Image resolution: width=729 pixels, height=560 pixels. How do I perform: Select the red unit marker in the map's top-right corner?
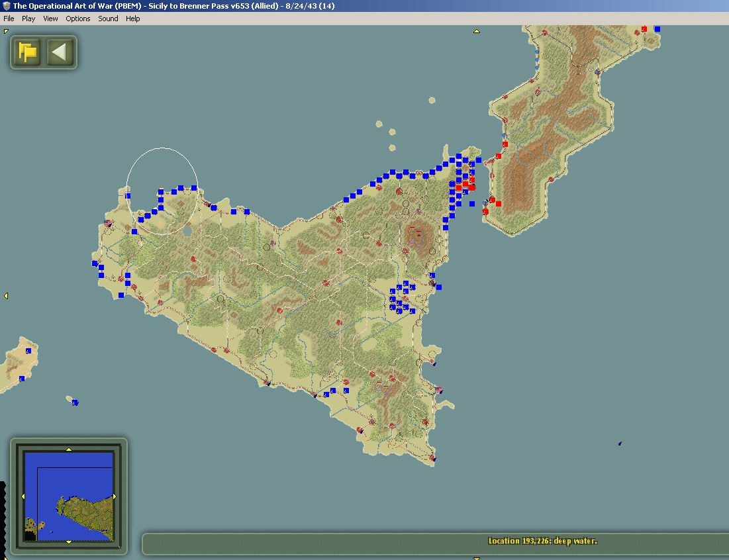[644, 29]
